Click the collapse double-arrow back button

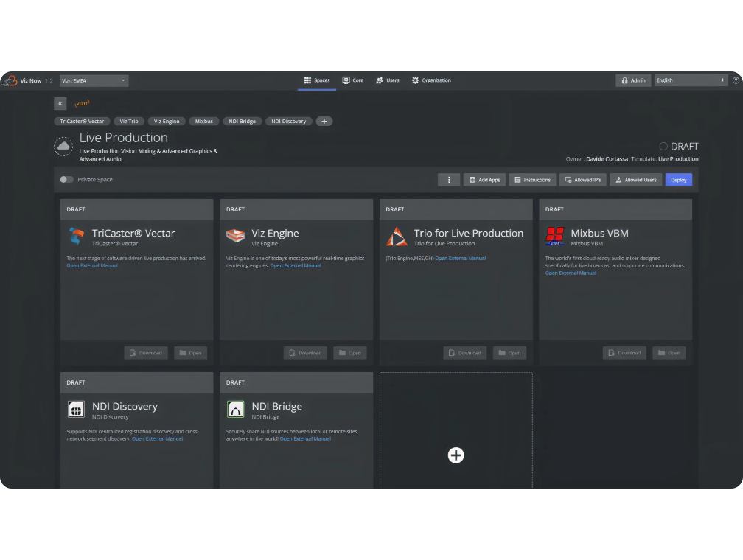[60, 104]
